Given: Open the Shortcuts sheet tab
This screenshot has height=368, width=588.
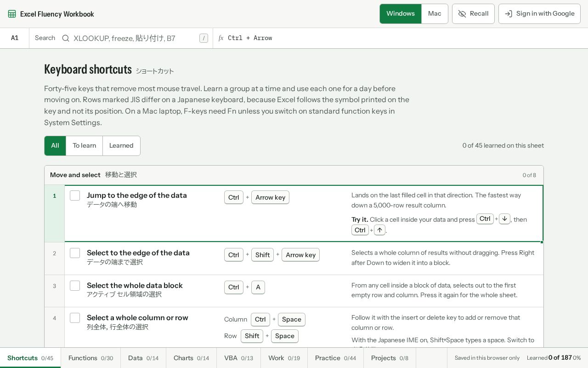Looking at the screenshot, I should tap(30, 358).
